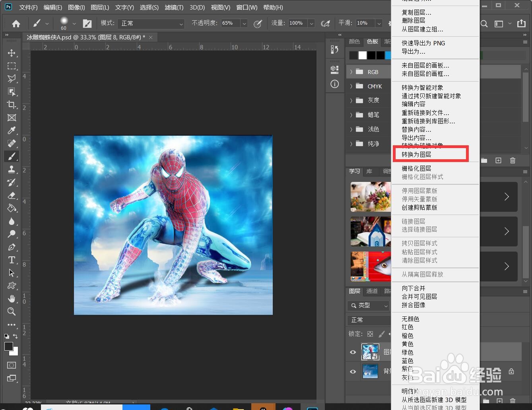Select the Zoom tool
532x410 pixels.
12,311
